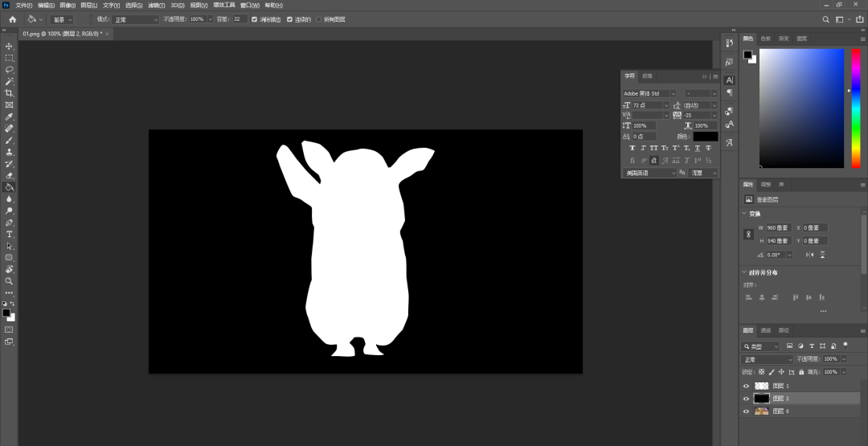Click the faux bold T button
The width and height of the screenshot is (868, 446).
click(x=633, y=148)
